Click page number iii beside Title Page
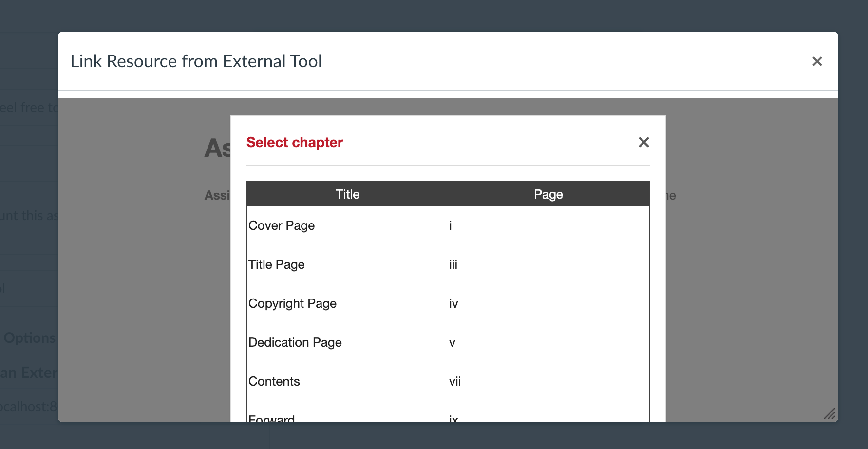 click(453, 264)
